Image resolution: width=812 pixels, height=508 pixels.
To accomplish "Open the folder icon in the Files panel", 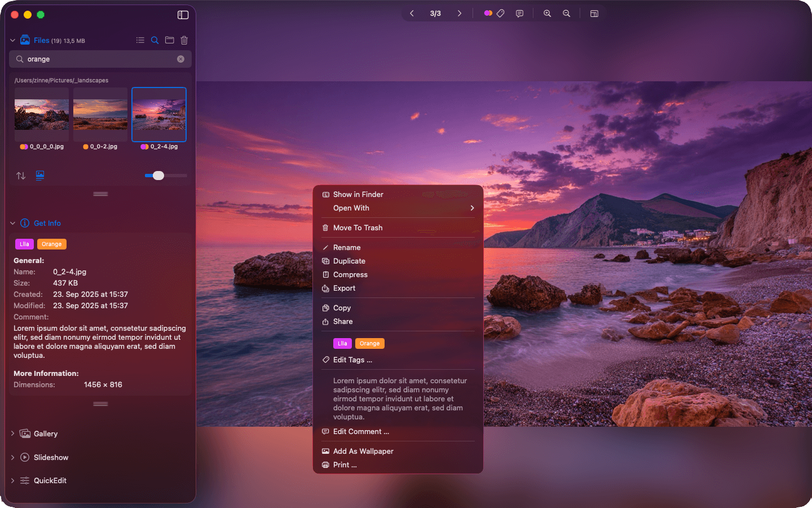I will click(169, 40).
